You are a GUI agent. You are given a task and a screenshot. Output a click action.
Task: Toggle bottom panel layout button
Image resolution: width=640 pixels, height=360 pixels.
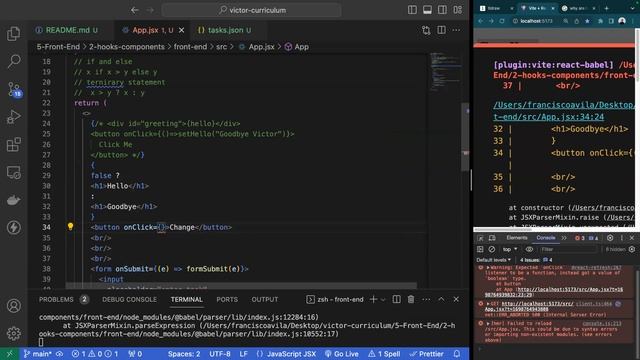click(427, 10)
